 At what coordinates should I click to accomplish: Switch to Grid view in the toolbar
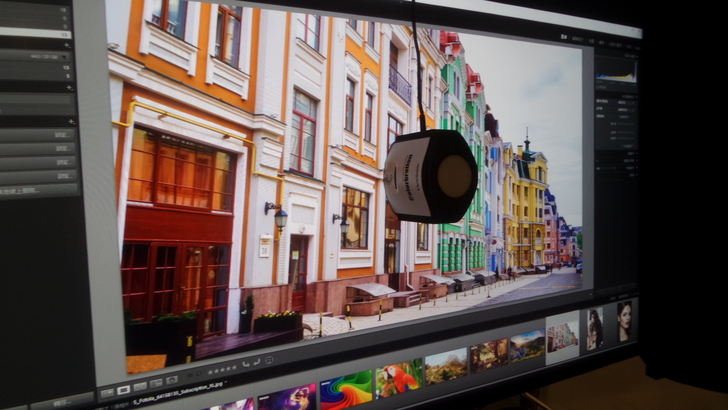(x=107, y=392)
